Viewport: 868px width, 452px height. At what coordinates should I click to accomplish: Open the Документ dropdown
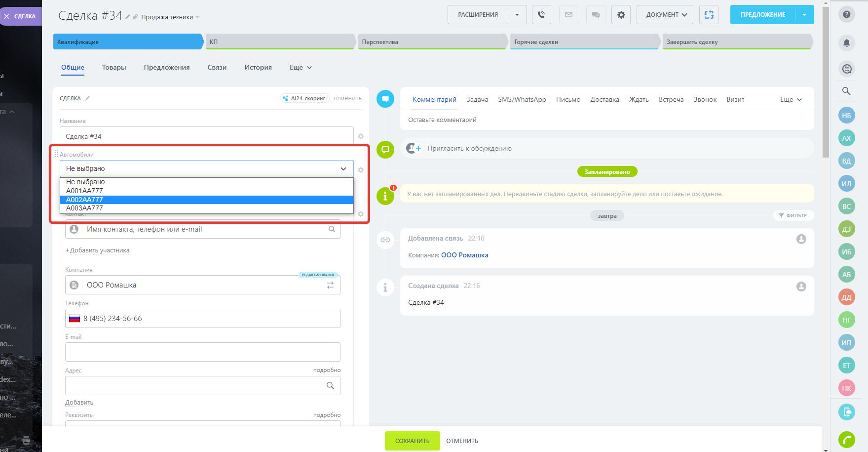pyautogui.click(x=665, y=15)
